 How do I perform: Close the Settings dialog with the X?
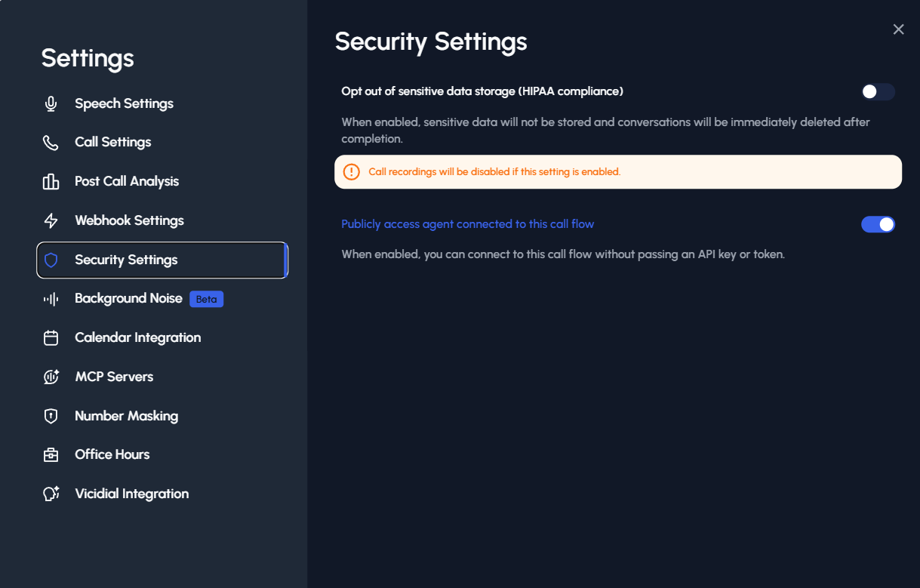(x=898, y=29)
